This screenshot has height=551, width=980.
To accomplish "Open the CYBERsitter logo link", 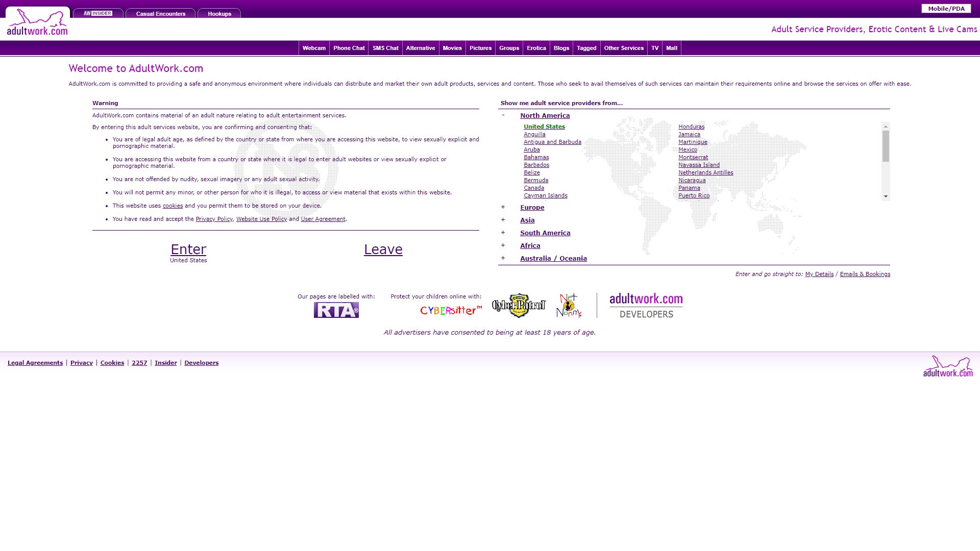I will pos(451,310).
